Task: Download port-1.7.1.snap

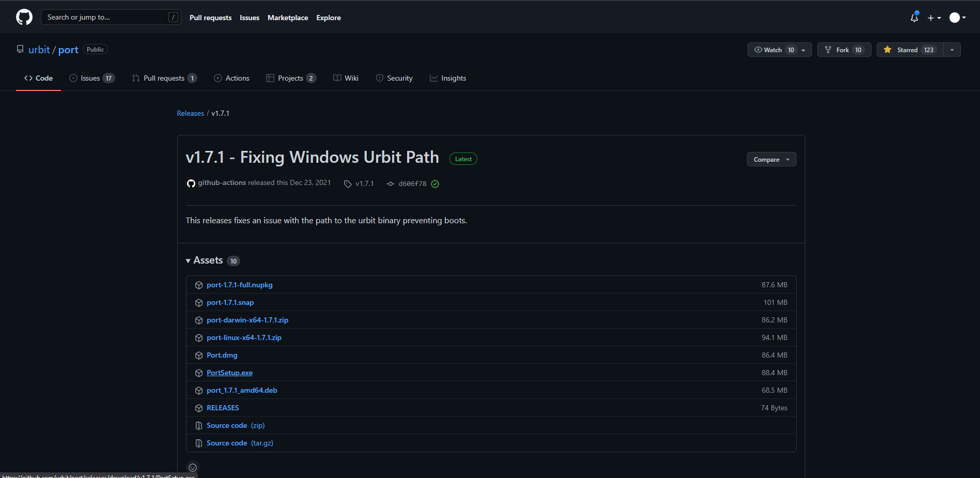Action: click(230, 302)
